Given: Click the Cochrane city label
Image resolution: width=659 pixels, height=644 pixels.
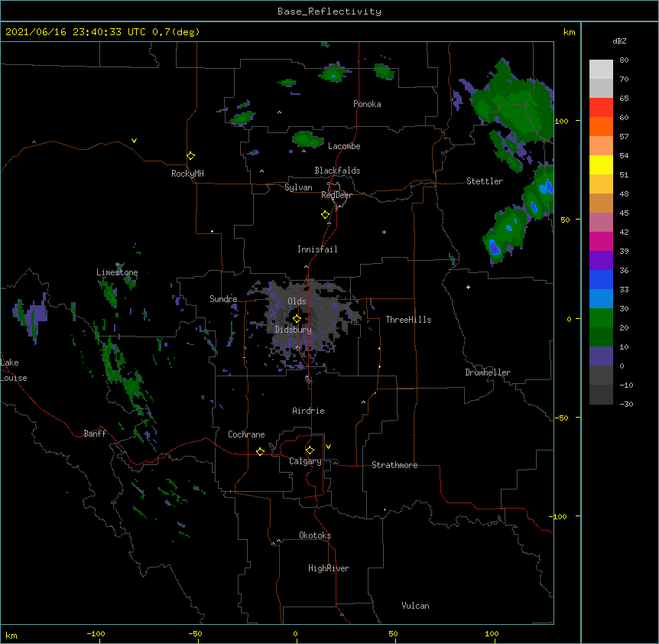Looking at the screenshot, I should pyautogui.click(x=246, y=434).
